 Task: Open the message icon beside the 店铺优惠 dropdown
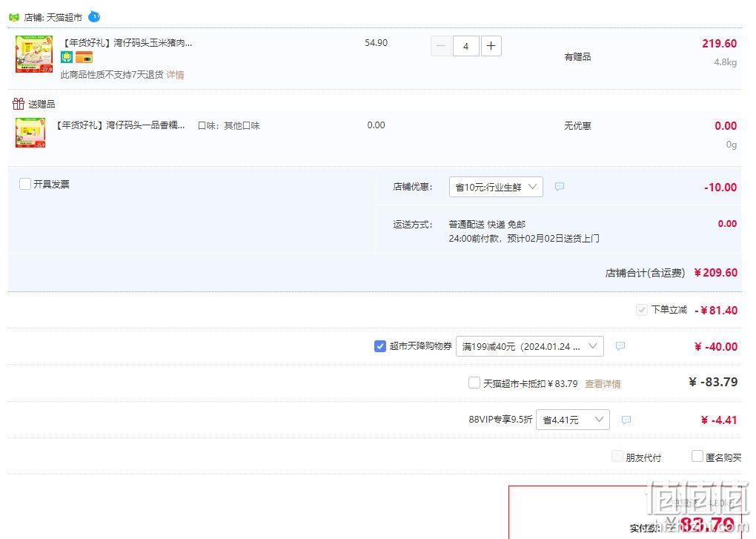[x=560, y=187]
